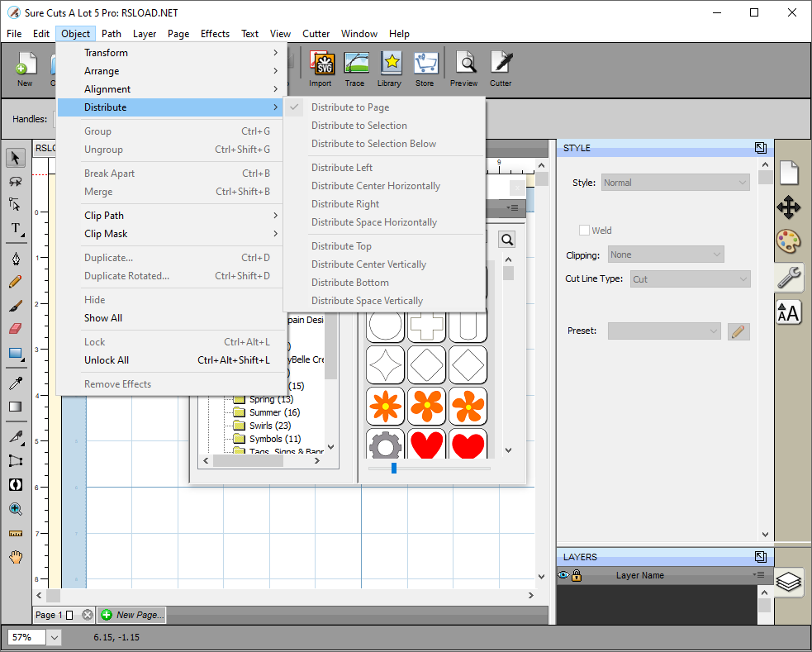The height and width of the screenshot is (652, 812).
Task: Select the Text tool
Action: [16, 228]
